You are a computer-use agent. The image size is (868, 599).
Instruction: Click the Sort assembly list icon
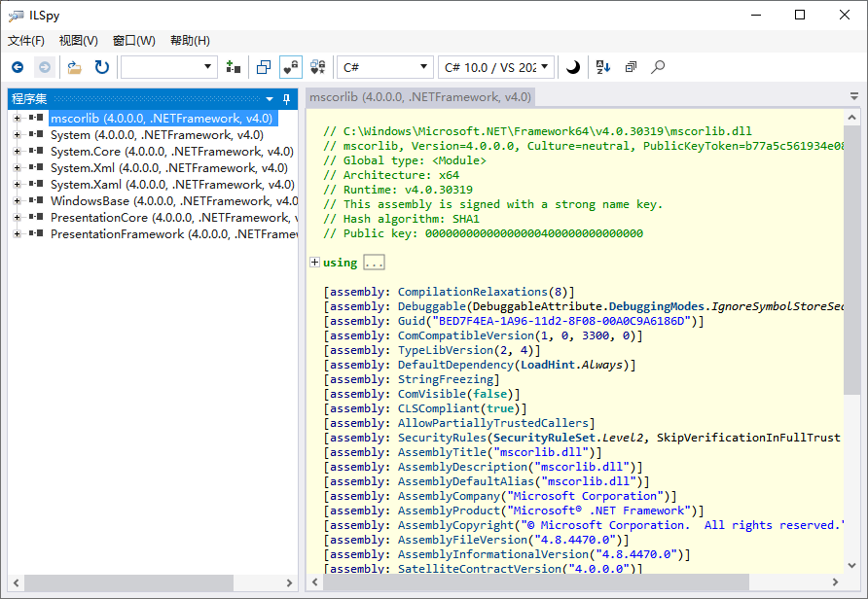pyautogui.click(x=602, y=67)
